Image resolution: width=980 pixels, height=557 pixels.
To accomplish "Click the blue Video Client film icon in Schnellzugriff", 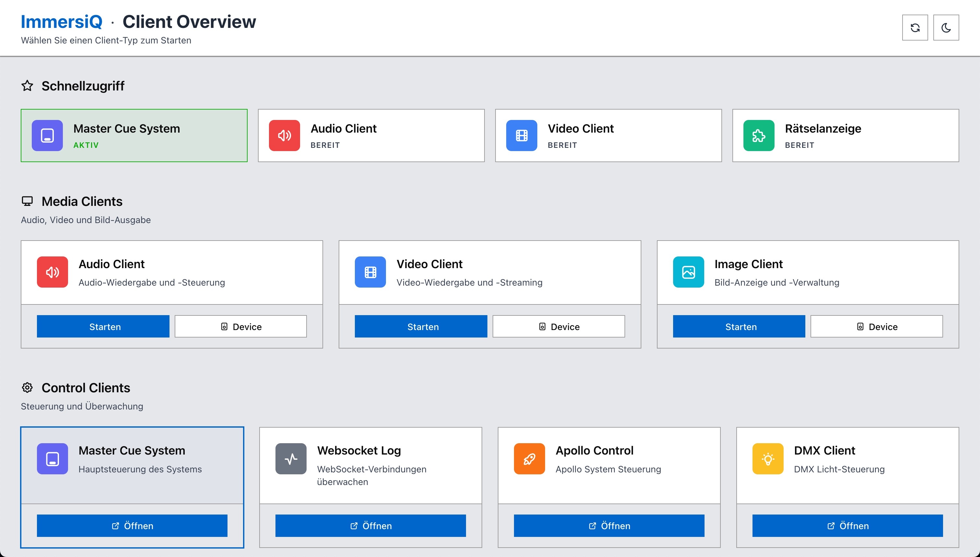I will (x=521, y=136).
